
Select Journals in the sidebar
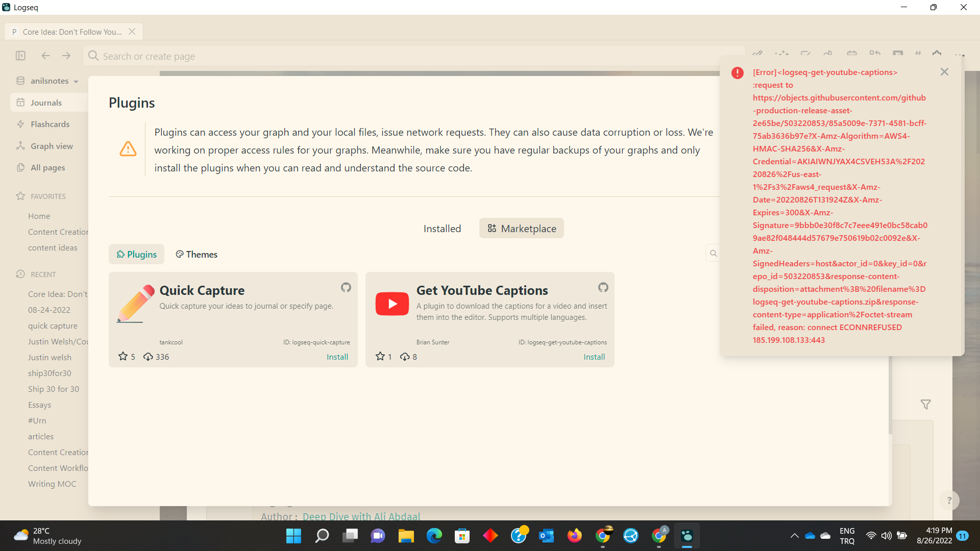pos(45,102)
